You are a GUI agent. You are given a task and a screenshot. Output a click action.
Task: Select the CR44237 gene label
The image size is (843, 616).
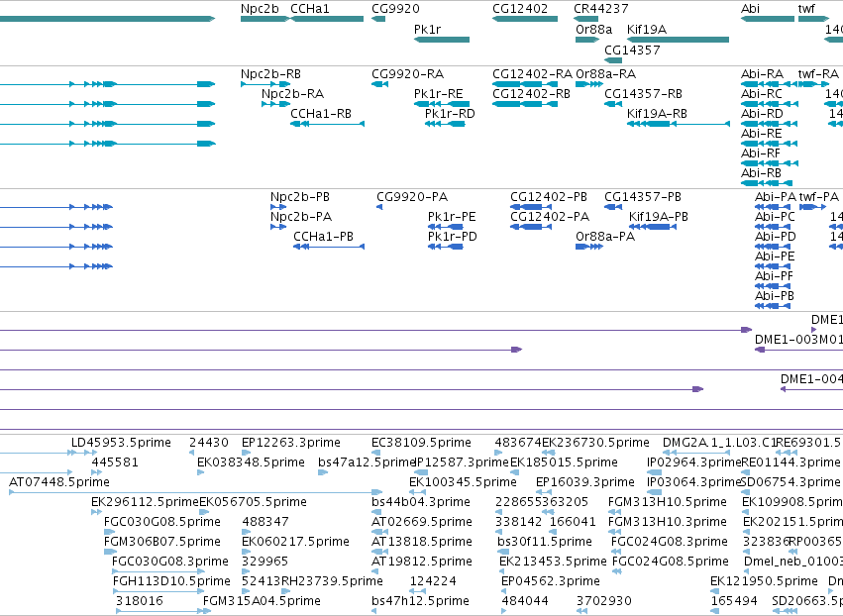[x=601, y=9]
